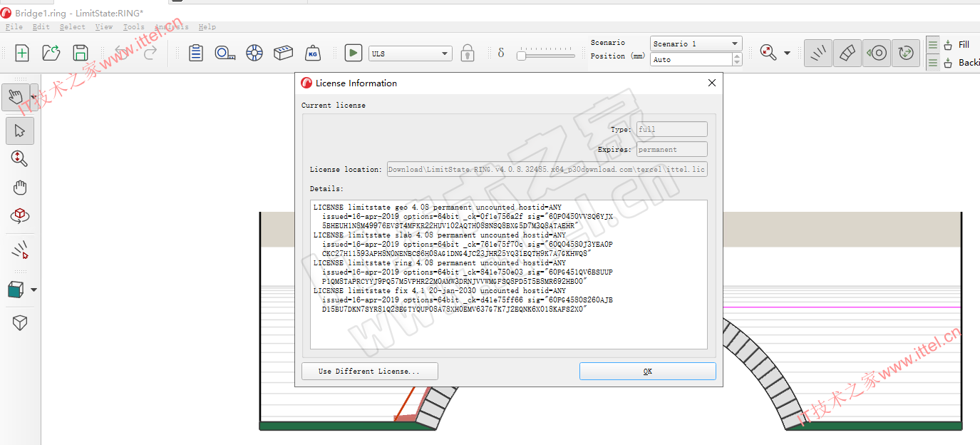Click the Current license label
This screenshot has width=980, height=445.
click(x=334, y=106)
